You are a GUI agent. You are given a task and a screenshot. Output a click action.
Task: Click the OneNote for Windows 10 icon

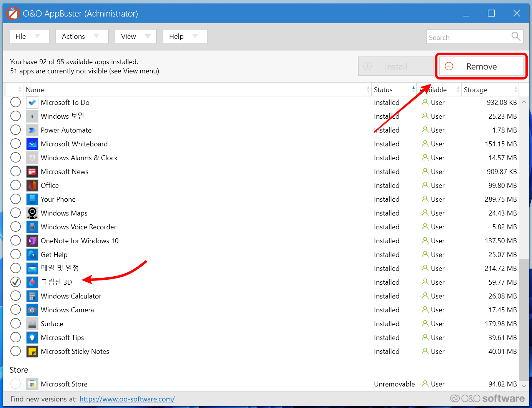pyautogui.click(x=32, y=241)
